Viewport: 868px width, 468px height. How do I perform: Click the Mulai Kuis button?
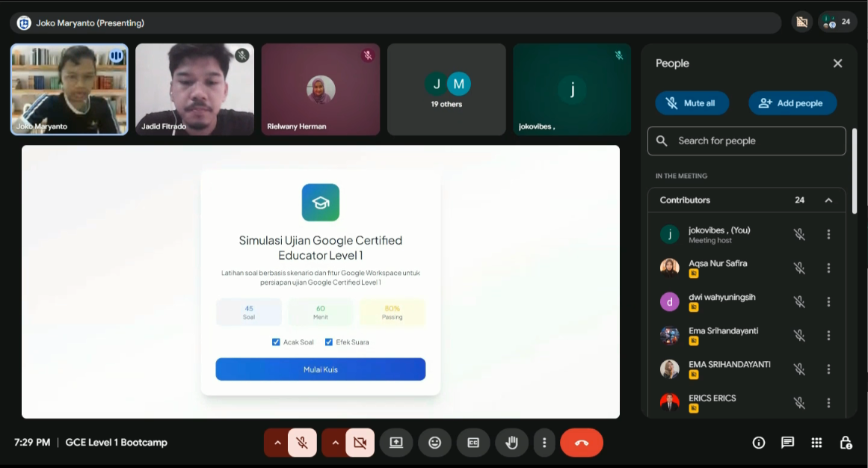(x=321, y=369)
